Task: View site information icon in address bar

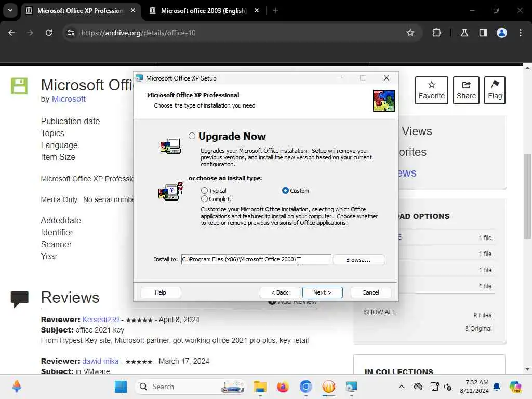Action: 71,33
